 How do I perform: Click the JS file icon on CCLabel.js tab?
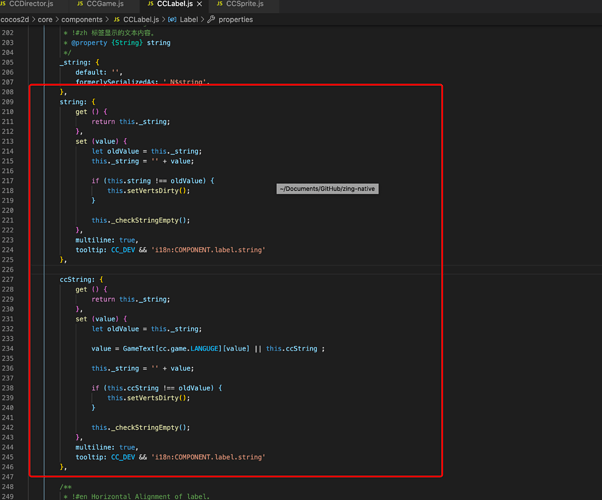click(150, 4)
